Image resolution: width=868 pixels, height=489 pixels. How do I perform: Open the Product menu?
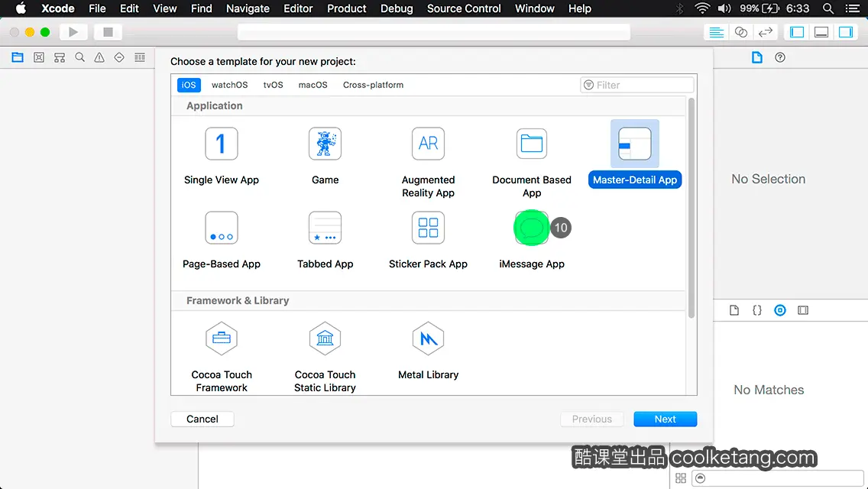click(x=347, y=8)
